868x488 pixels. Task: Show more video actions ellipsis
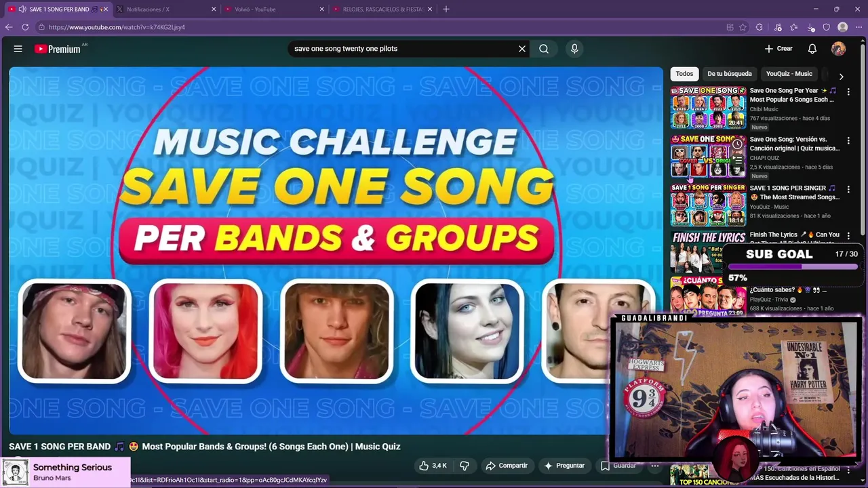654,466
